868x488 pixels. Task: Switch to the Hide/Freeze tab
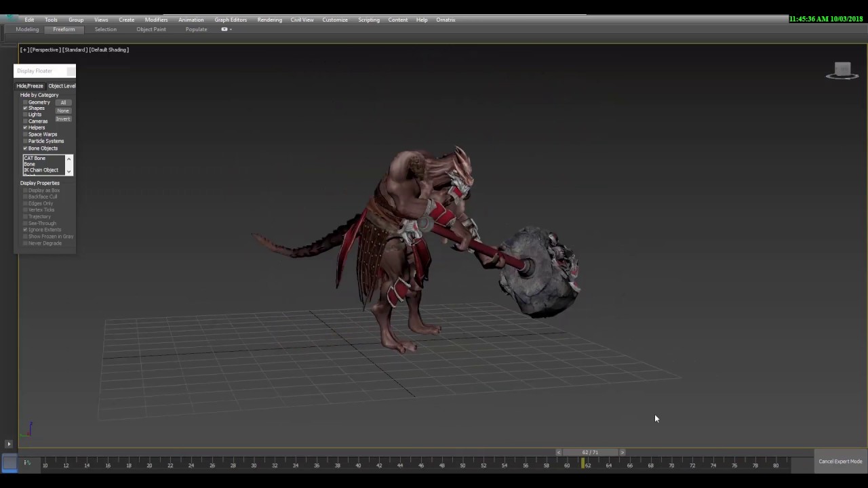point(30,86)
